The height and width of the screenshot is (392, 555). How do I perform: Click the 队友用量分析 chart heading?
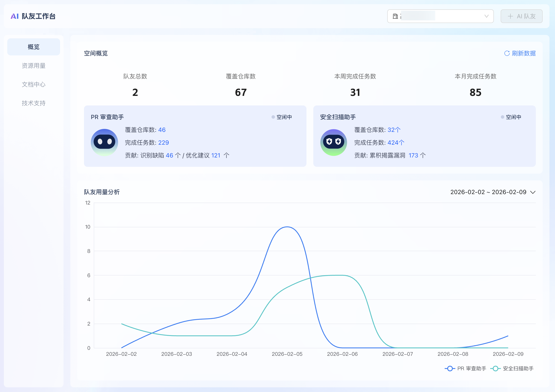[x=102, y=192]
